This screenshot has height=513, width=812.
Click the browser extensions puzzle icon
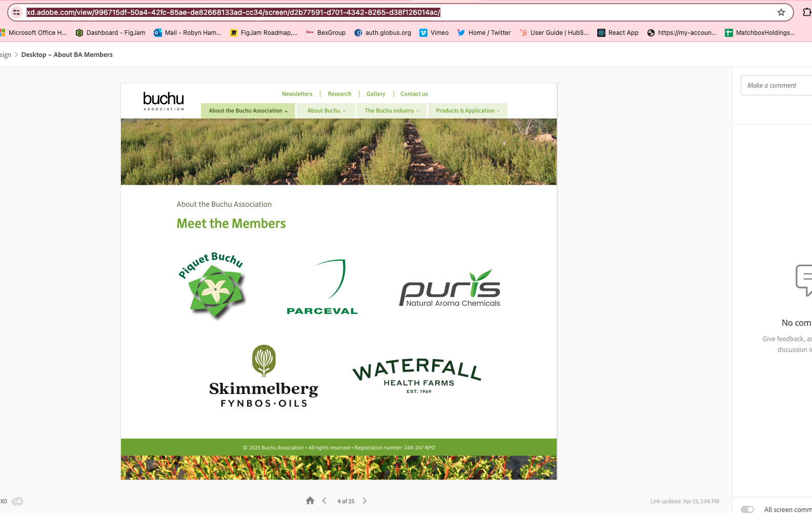coord(806,12)
